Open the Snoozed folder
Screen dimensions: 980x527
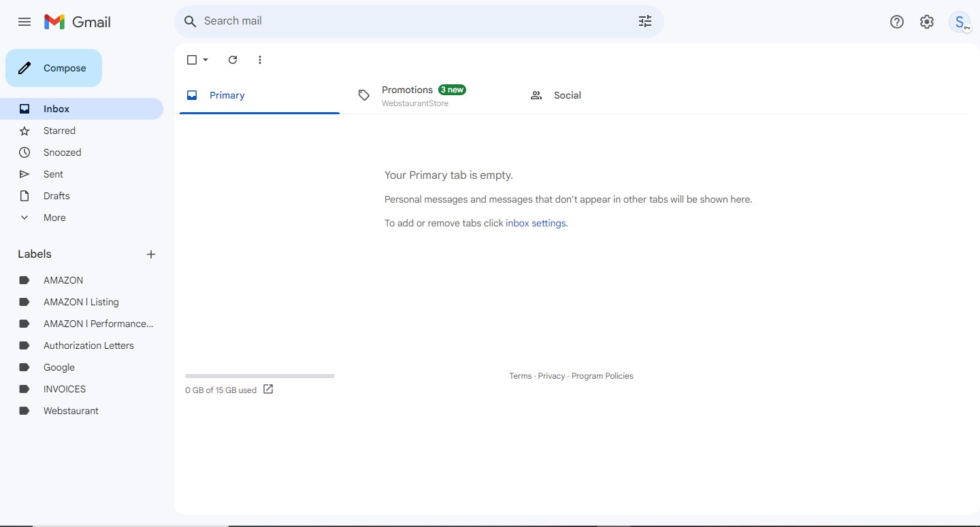[x=82, y=152]
